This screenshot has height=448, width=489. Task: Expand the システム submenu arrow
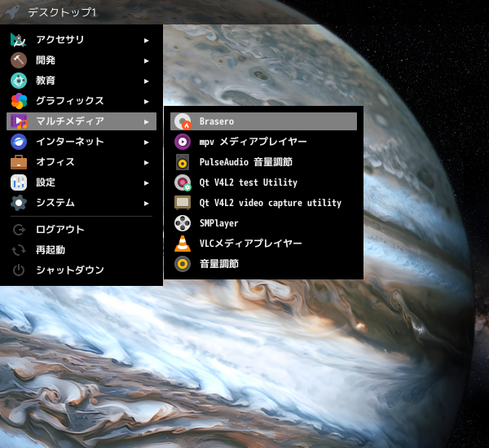click(x=146, y=204)
